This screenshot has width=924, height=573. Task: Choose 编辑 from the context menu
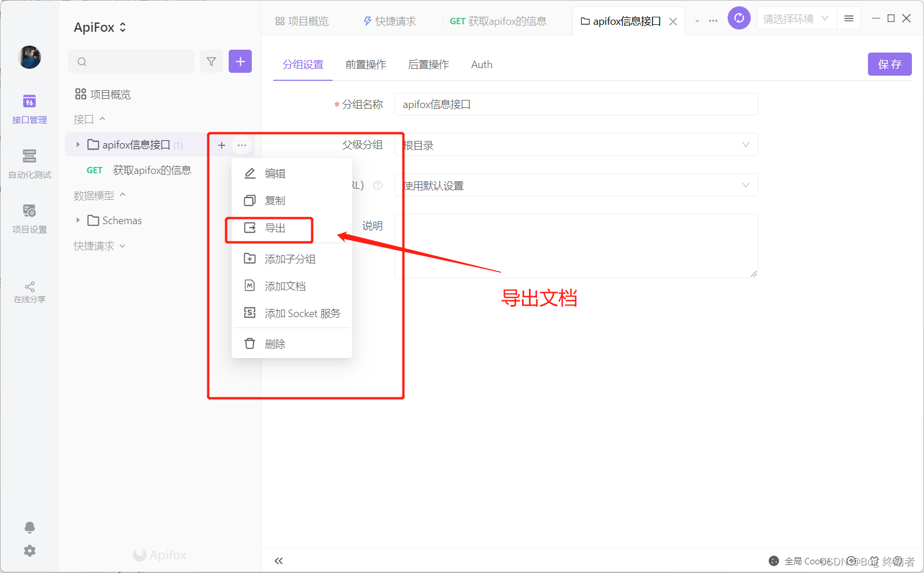pyautogui.click(x=292, y=173)
